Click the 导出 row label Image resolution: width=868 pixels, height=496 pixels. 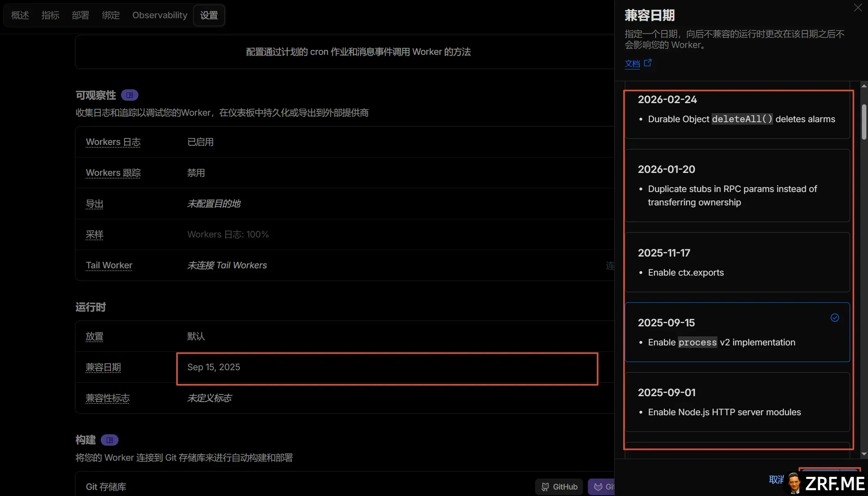(x=95, y=204)
